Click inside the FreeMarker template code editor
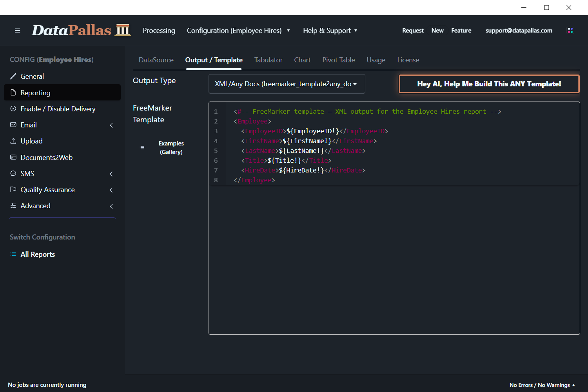588x392 pixels. click(x=394, y=218)
